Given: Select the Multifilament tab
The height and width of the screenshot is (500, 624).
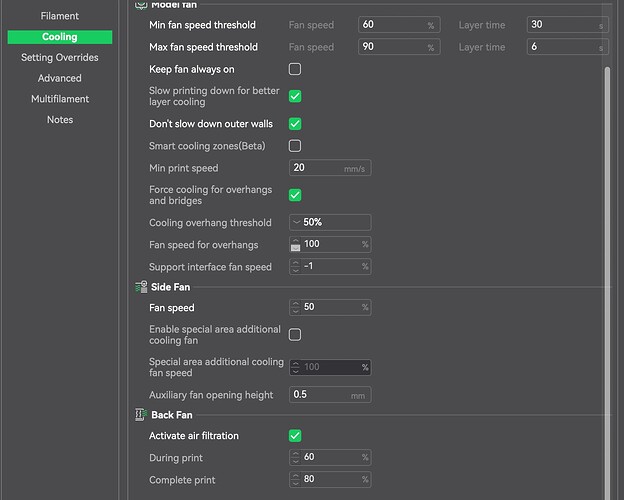Looking at the screenshot, I should pyautogui.click(x=60, y=99).
